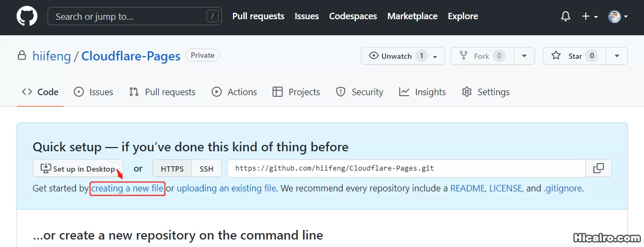
Task: Open Pull requests in the top navigation
Action: click(258, 17)
